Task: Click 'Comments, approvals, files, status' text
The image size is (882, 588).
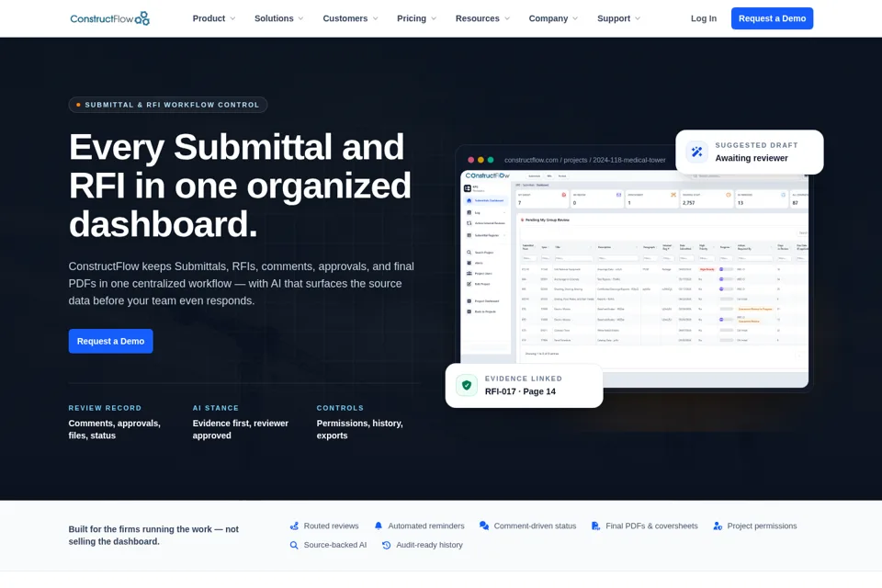Action: pos(115,429)
